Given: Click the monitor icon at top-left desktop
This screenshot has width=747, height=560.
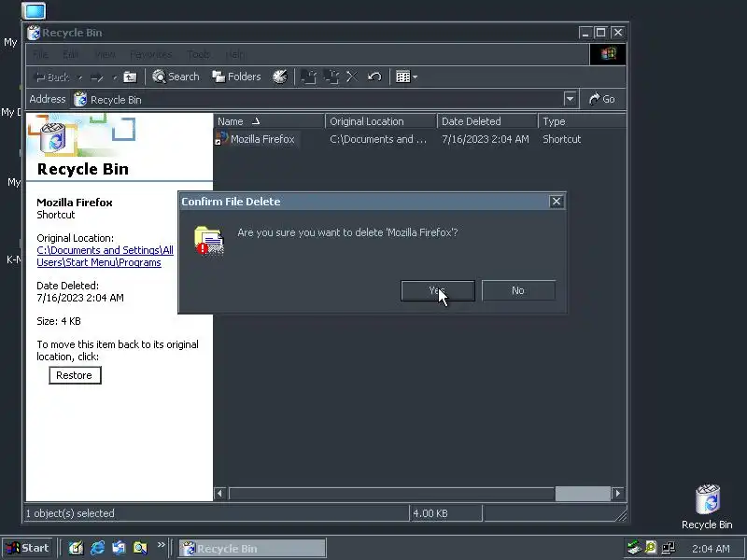Looking at the screenshot, I should [34, 10].
